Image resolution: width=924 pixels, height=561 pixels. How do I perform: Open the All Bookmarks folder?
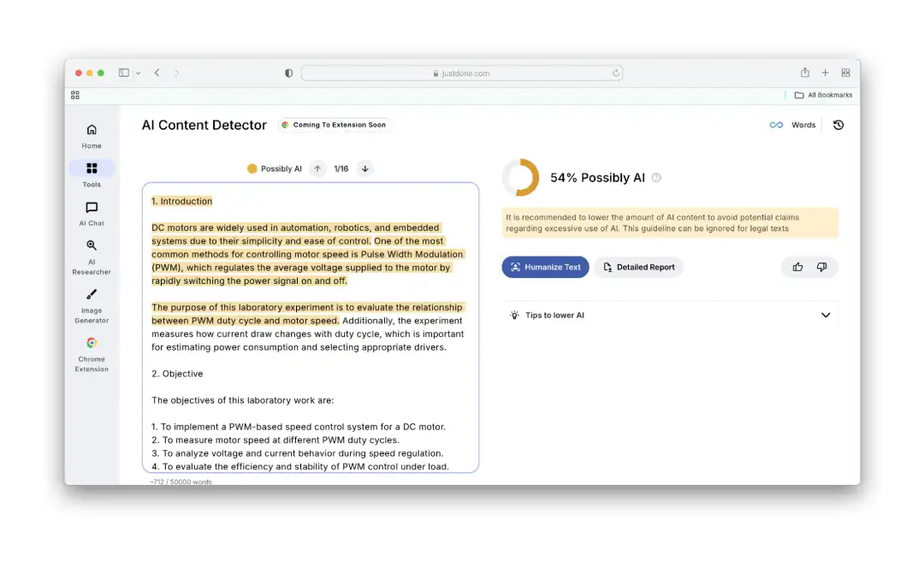click(x=823, y=95)
